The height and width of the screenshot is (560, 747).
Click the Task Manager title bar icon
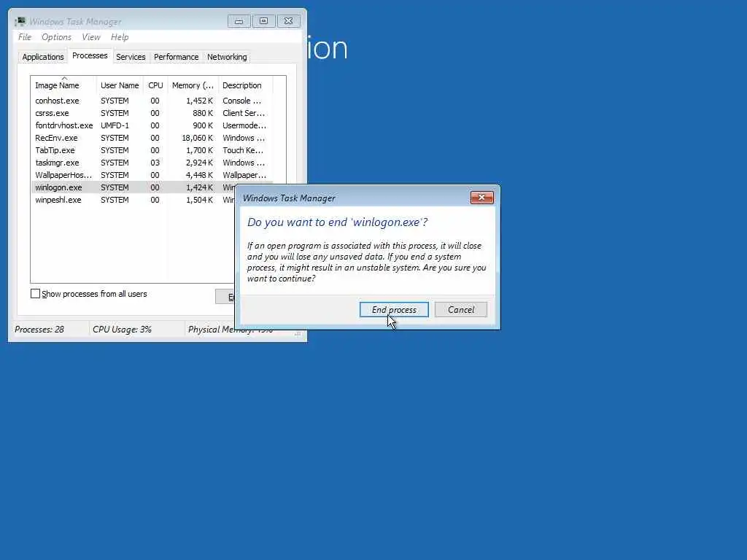(x=20, y=21)
